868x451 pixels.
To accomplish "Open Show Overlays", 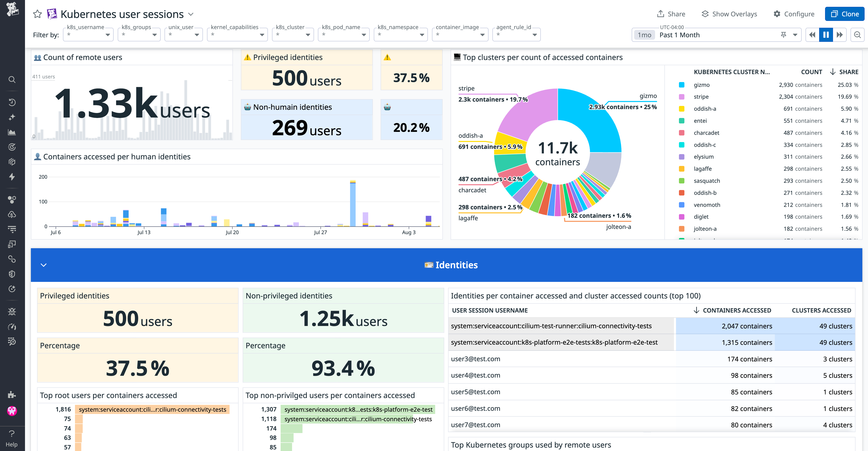I will click(729, 14).
